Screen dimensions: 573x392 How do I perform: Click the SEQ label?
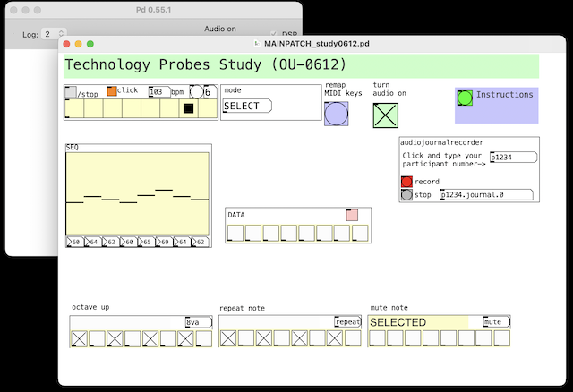[x=72, y=148]
